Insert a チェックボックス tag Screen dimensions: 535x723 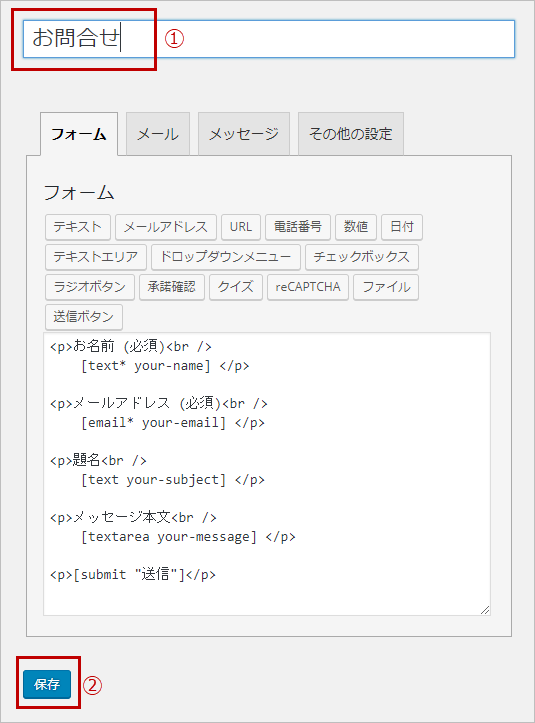click(362, 257)
